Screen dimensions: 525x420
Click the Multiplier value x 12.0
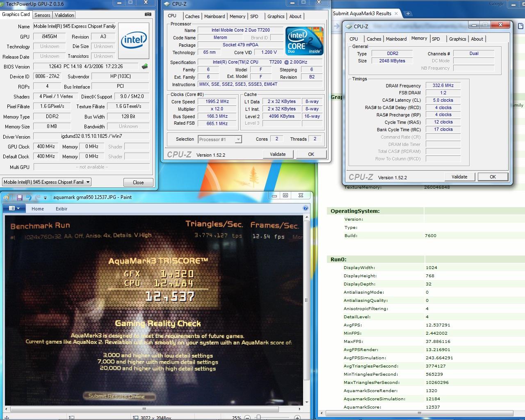coord(217,109)
